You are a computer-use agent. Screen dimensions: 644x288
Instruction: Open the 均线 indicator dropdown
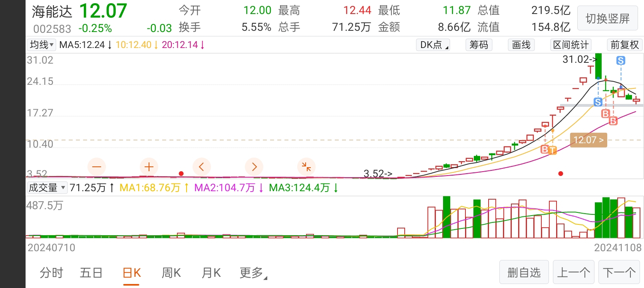[x=41, y=45]
